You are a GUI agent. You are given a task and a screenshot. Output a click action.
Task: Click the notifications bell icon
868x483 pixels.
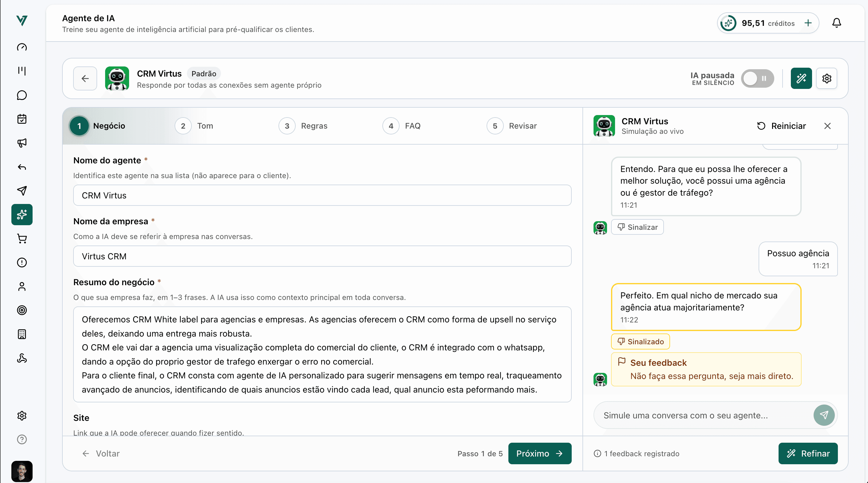coord(837,23)
